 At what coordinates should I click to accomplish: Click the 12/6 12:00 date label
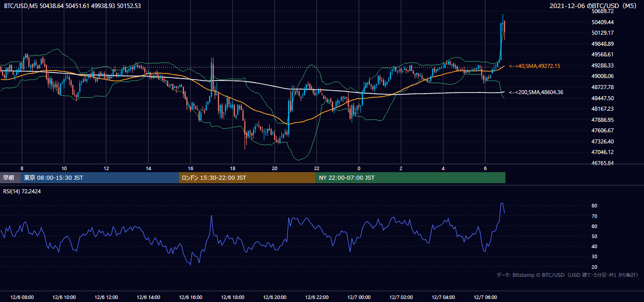(106, 297)
